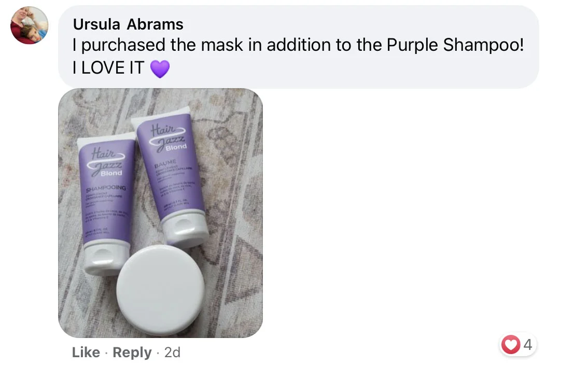Click the round white jar lid
The width and height of the screenshot is (588, 366).
(x=161, y=289)
